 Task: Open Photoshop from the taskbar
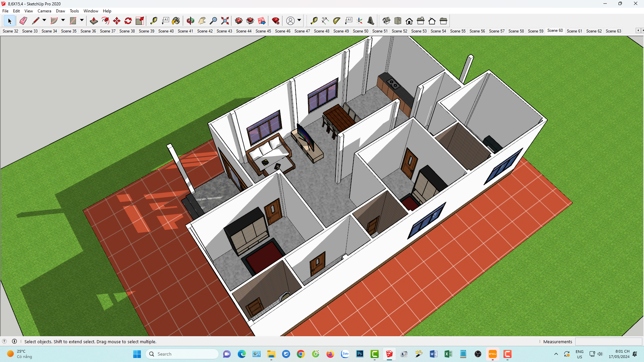coord(360,354)
